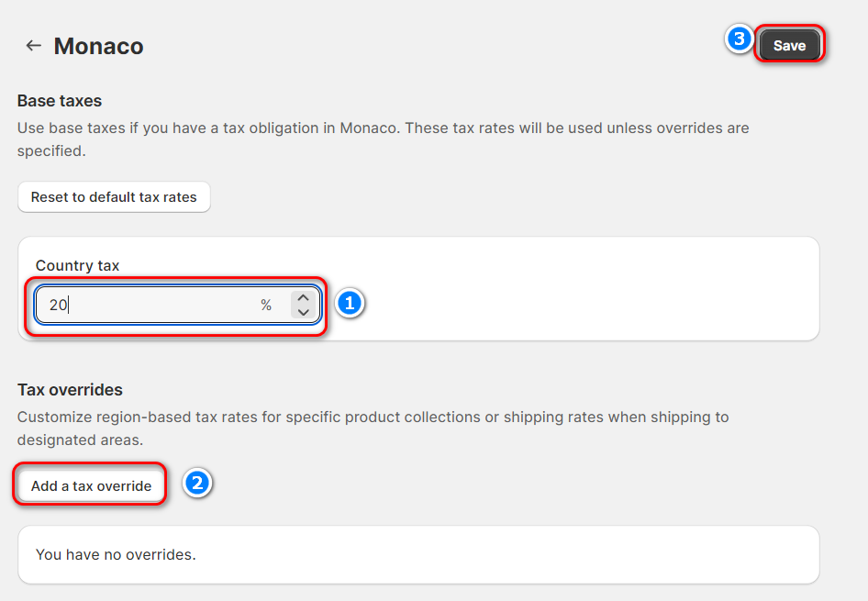Click the Monaco page title
This screenshot has height=601, width=868.
coord(98,46)
